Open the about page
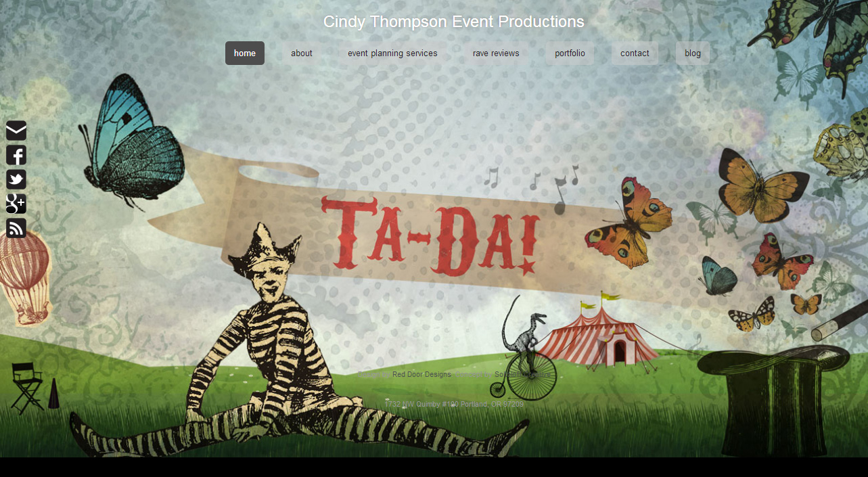The image size is (868, 477). (x=302, y=53)
